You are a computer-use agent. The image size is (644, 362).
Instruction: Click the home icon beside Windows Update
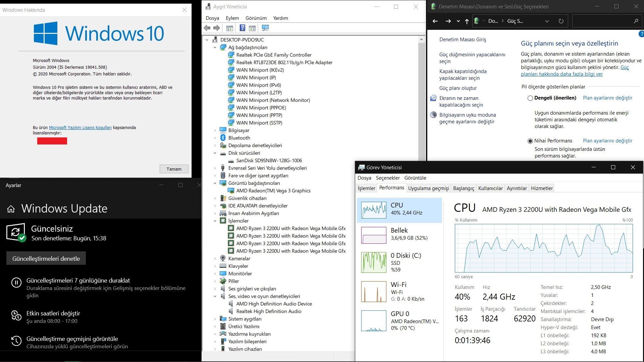tap(11, 209)
